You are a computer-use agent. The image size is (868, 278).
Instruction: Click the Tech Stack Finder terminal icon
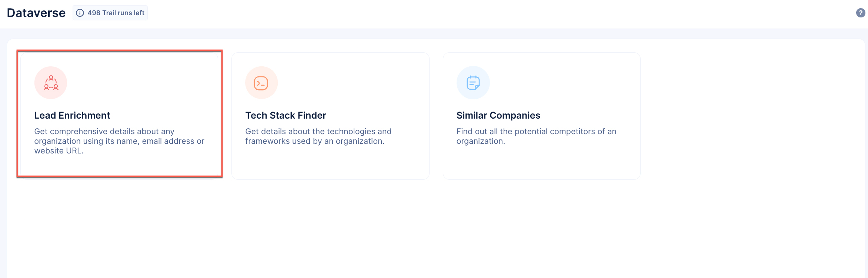click(261, 83)
